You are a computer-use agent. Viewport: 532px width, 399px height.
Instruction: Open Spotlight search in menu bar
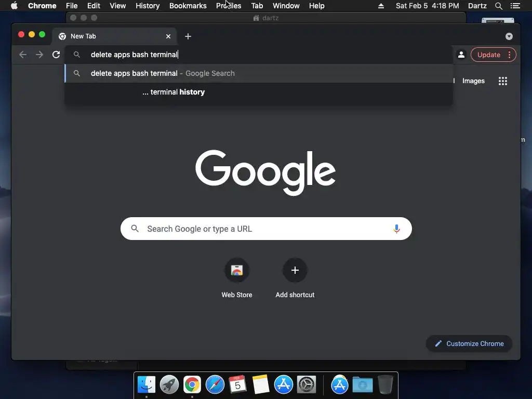click(x=498, y=6)
